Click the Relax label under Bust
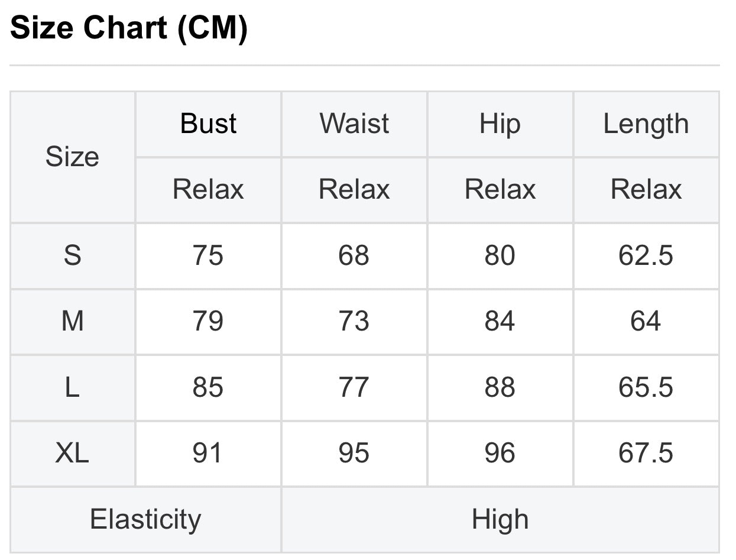Image resolution: width=736 pixels, height=560 pixels. pos(208,190)
